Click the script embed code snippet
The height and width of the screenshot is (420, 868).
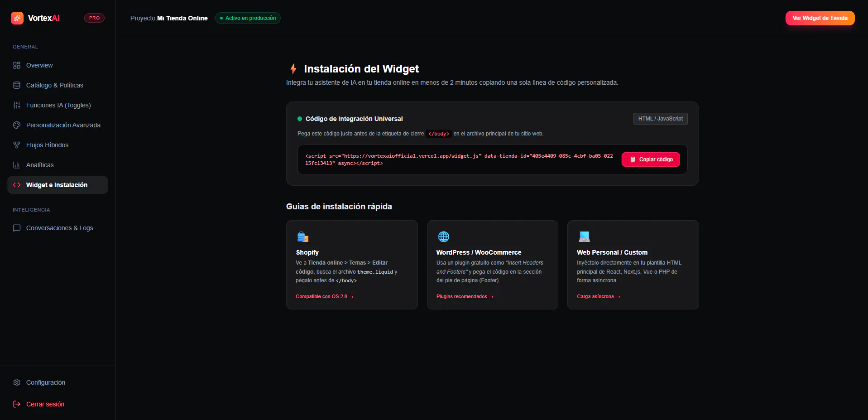(459, 159)
